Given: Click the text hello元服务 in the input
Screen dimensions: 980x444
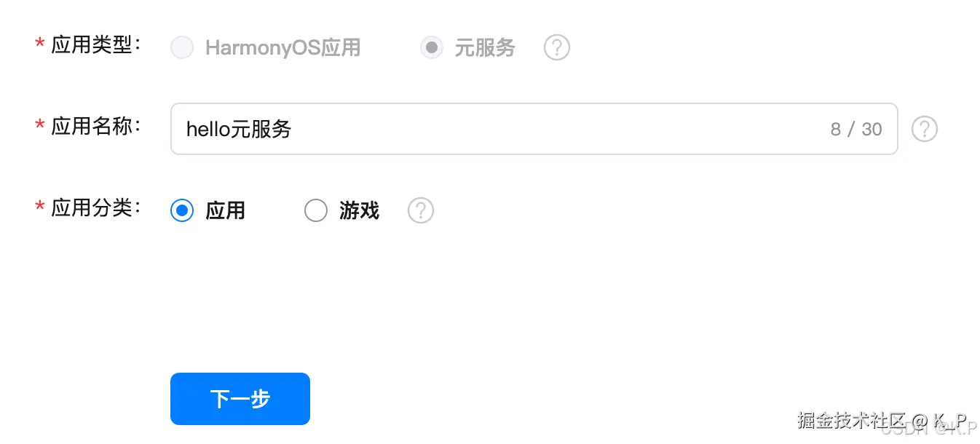Looking at the screenshot, I should [238, 129].
